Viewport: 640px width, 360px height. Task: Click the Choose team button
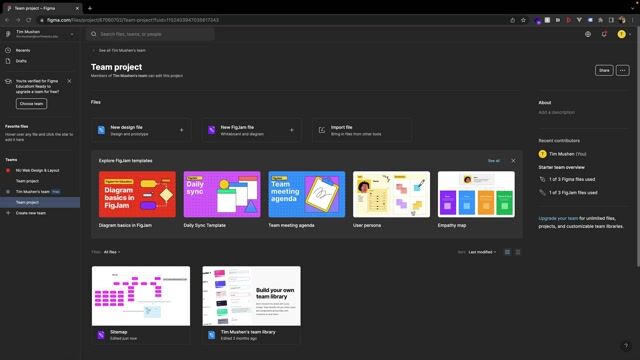[31, 104]
